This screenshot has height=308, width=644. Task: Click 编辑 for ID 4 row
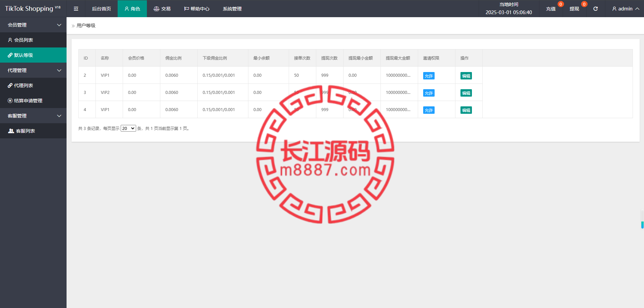[466, 110]
